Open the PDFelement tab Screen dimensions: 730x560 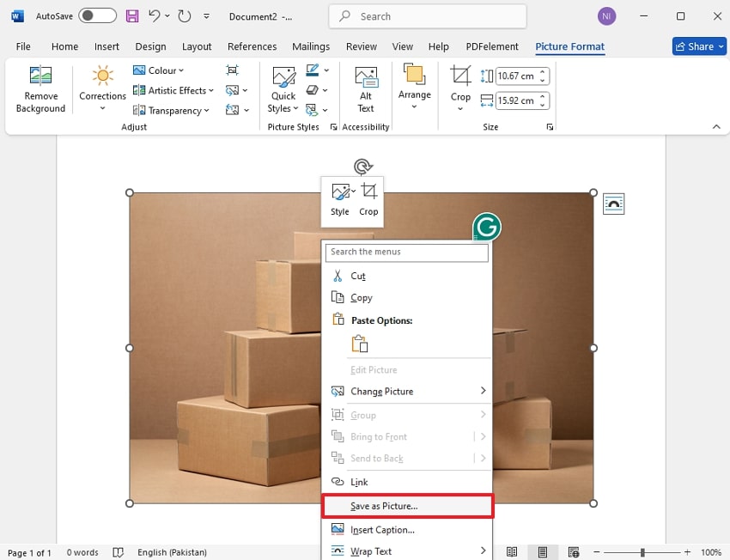click(x=491, y=46)
